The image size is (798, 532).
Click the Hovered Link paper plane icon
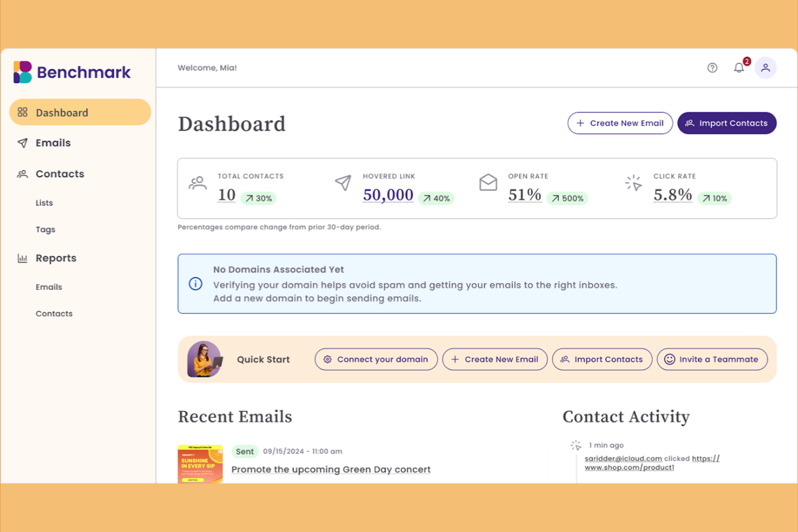343,183
